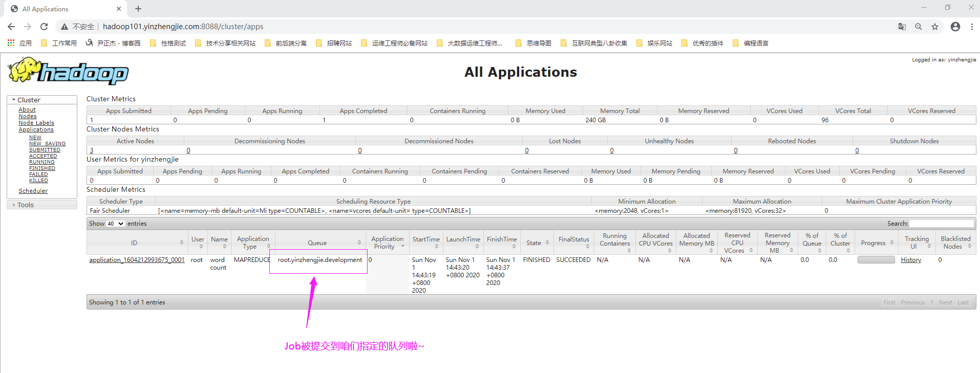The height and width of the screenshot is (373, 980).
Task: Open the 尹正杰 - 博客园 bookmark
Action: point(113,43)
